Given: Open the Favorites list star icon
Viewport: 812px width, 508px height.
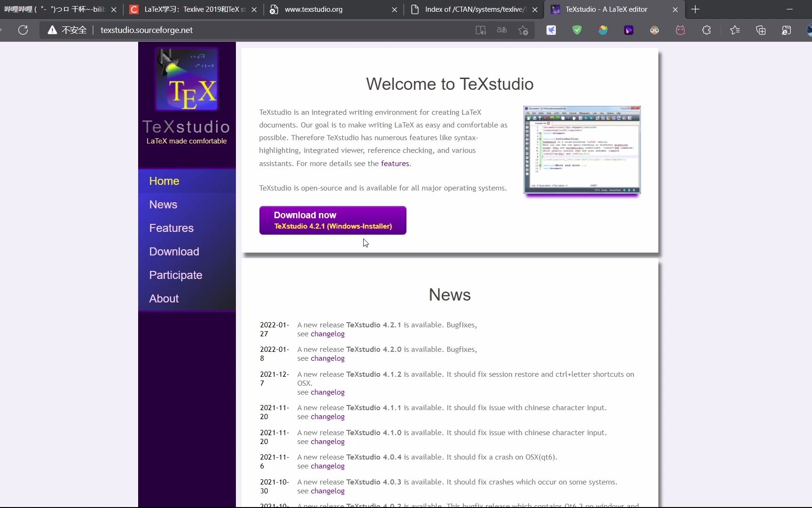Looking at the screenshot, I should coord(735,30).
